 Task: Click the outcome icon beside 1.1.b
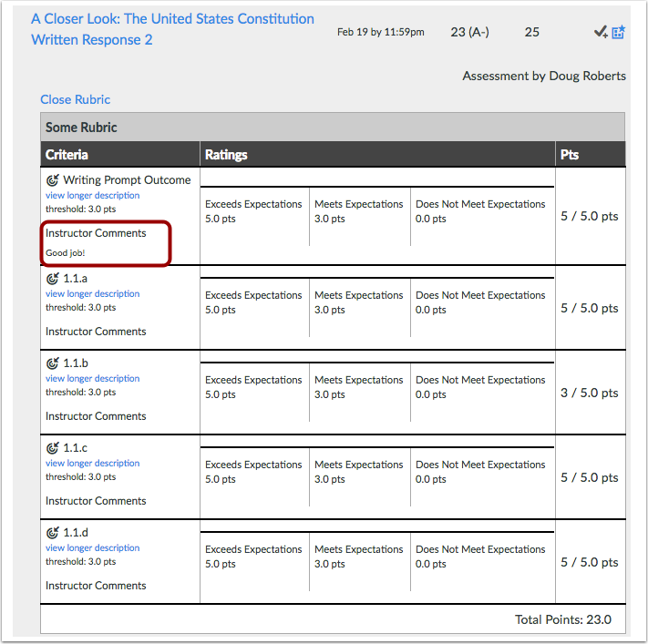tap(53, 363)
